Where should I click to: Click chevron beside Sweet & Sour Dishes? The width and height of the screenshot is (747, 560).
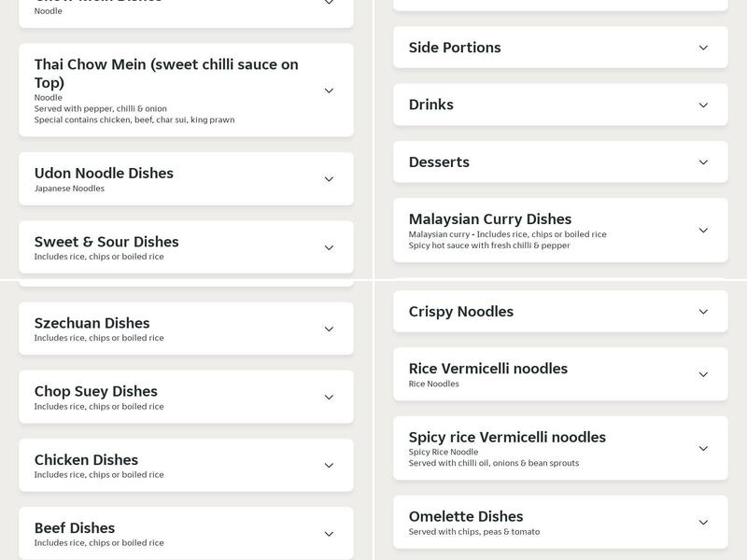pyautogui.click(x=329, y=247)
